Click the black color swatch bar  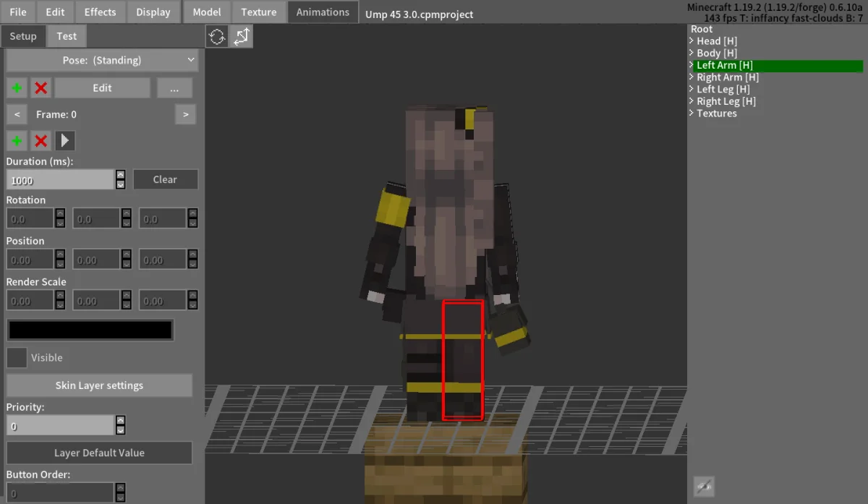[x=90, y=330]
